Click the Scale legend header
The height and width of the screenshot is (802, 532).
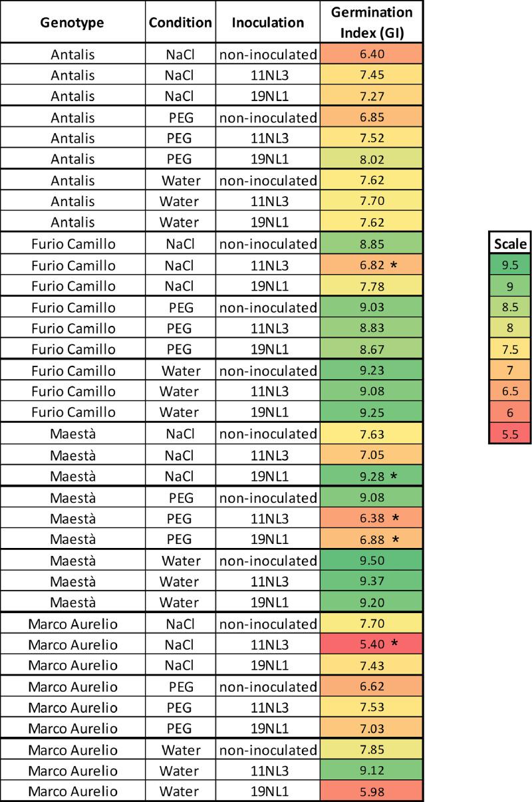click(x=510, y=244)
